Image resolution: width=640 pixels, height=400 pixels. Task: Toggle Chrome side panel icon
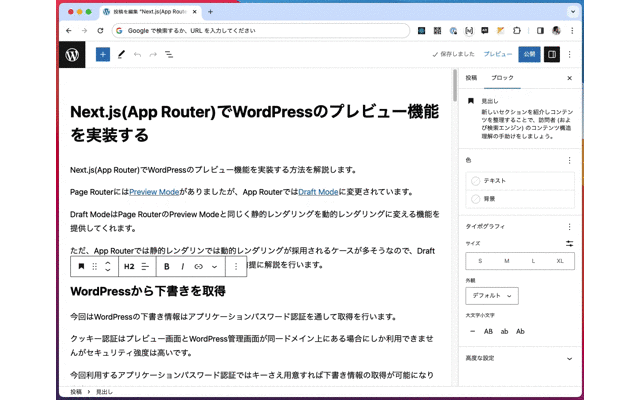coord(540,31)
